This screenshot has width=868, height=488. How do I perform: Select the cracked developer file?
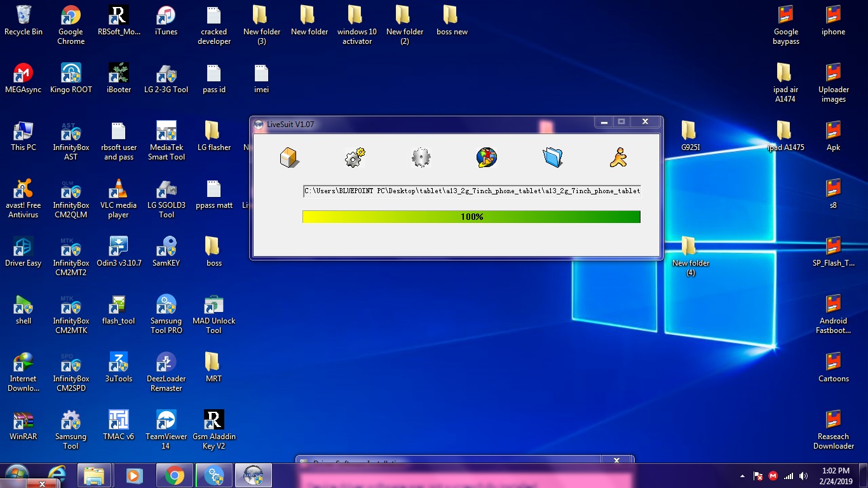(x=214, y=25)
